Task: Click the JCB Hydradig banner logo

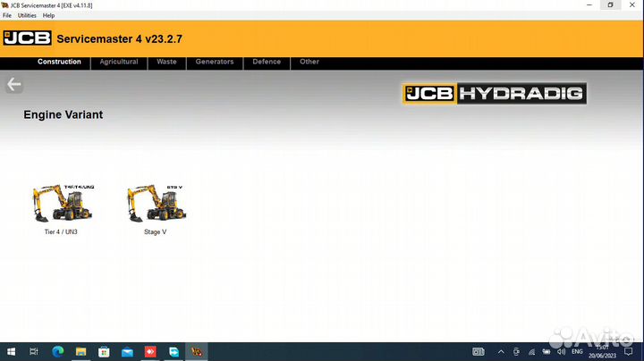Action: point(494,94)
